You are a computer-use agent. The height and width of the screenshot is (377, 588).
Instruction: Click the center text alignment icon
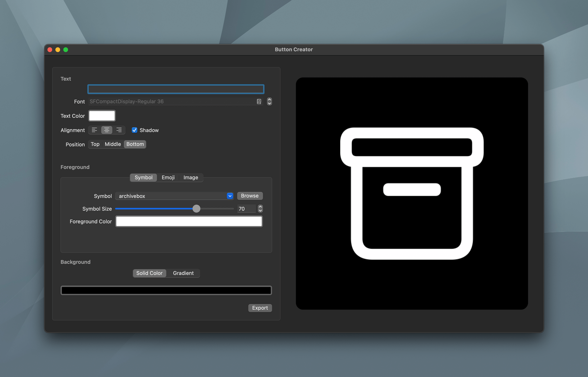106,130
